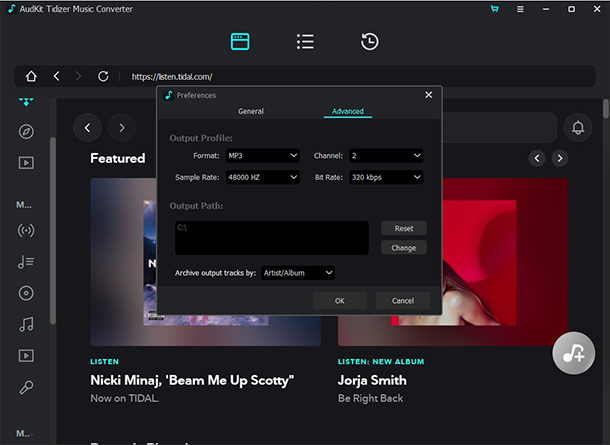The height and width of the screenshot is (445, 610).
Task: Open the shopping cart icon in title bar
Action: (x=494, y=9)
